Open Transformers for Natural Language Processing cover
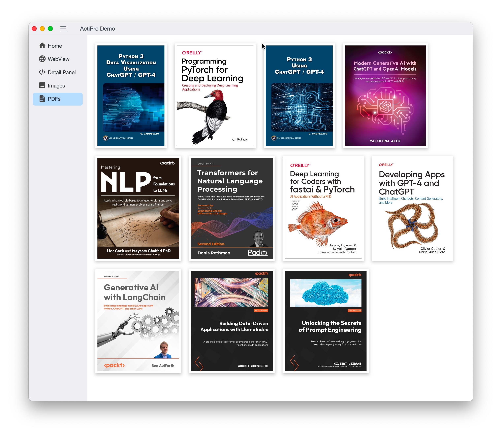The image size is (504, 432). tap(232, 208)
